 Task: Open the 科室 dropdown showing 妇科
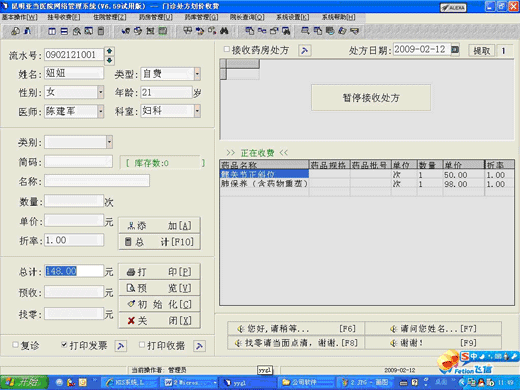(x=197, y=111)
